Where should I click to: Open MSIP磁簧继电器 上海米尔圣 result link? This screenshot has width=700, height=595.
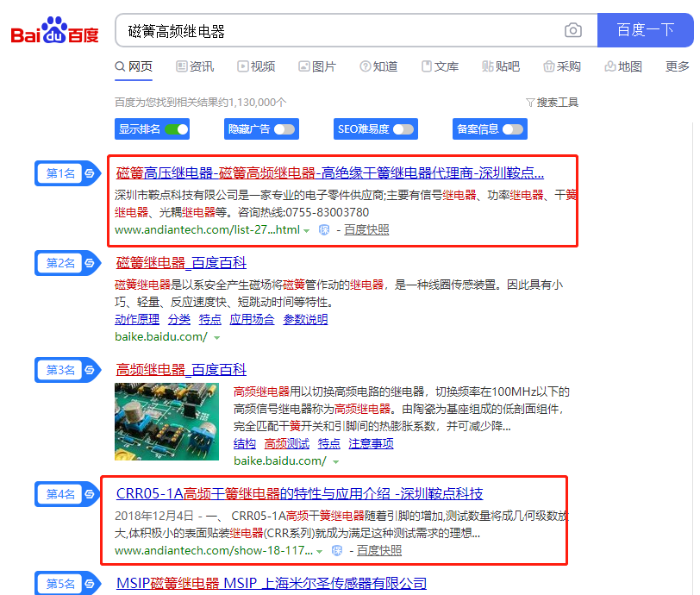point(272,584)
